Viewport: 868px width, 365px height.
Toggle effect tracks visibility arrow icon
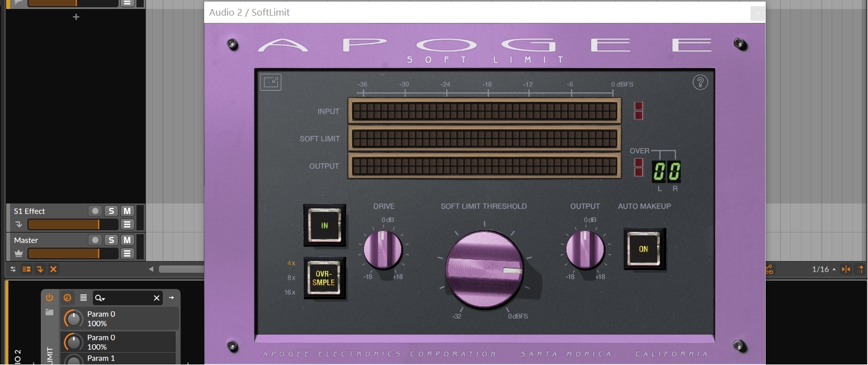40,269
